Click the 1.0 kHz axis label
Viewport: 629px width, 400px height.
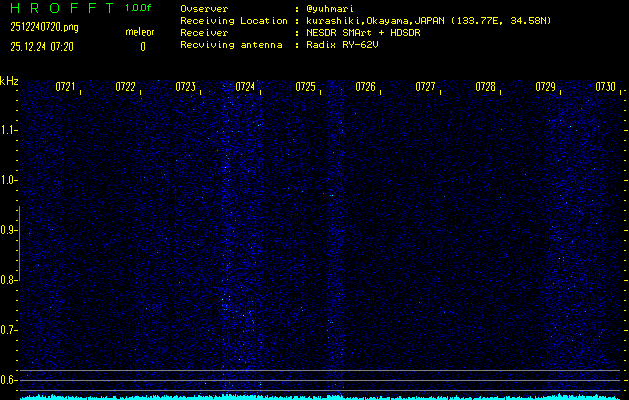click(x=8, y=180)
